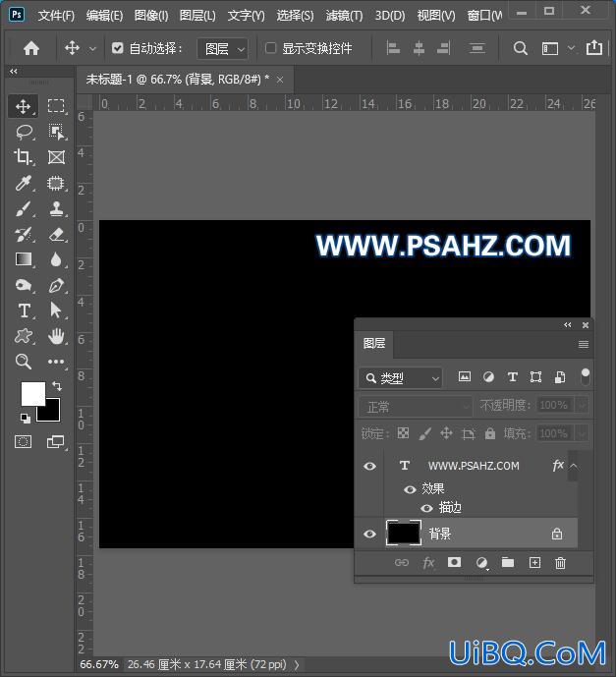
Task: Hide the WWW.PSAHZ.COM text layer
Action: [x=369, y=466]
